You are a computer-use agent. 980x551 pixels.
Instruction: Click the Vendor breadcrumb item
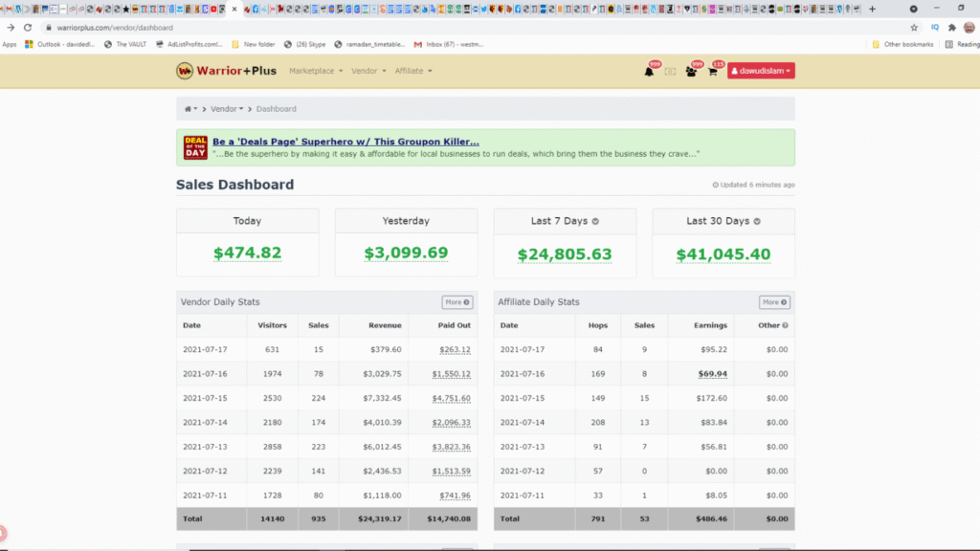[x=226, y=109]
